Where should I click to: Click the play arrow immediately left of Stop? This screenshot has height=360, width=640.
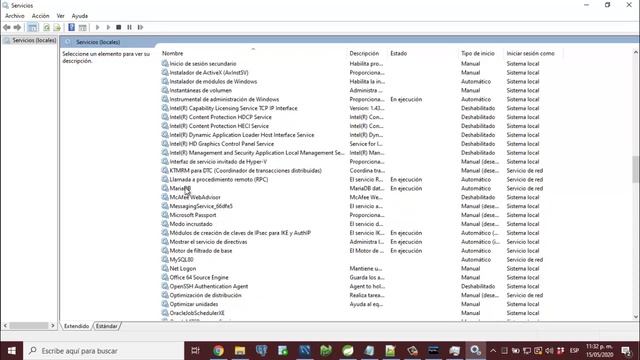tap(108, 27)
